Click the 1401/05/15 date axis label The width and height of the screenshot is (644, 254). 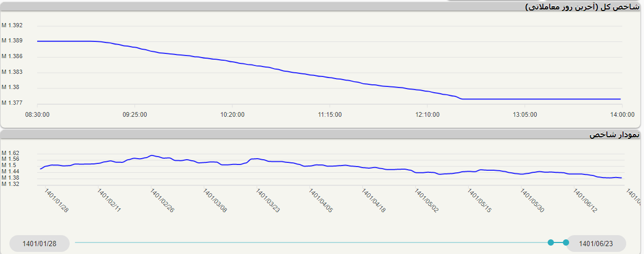pyautogui.click(x=480, y=201)
